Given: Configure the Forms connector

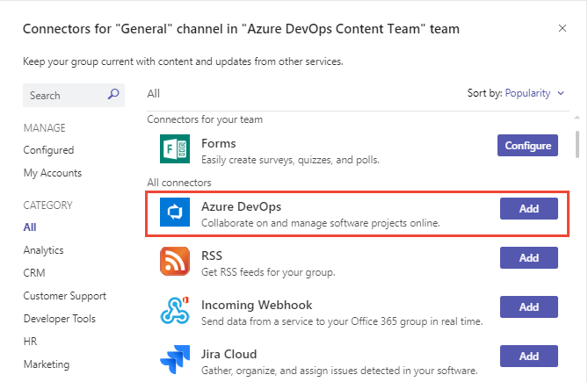Looking at the screenshot, I should click(x=527, y=145).
